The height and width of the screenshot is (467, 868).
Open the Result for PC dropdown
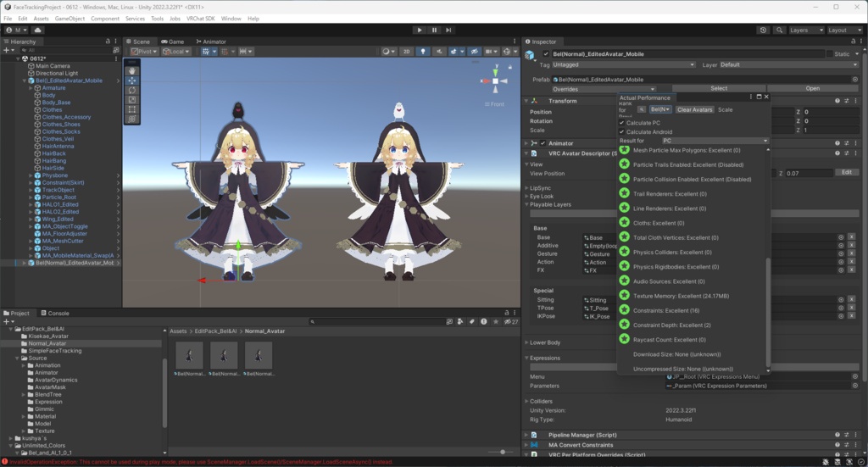pyautogui.click(x=715, y=141)
